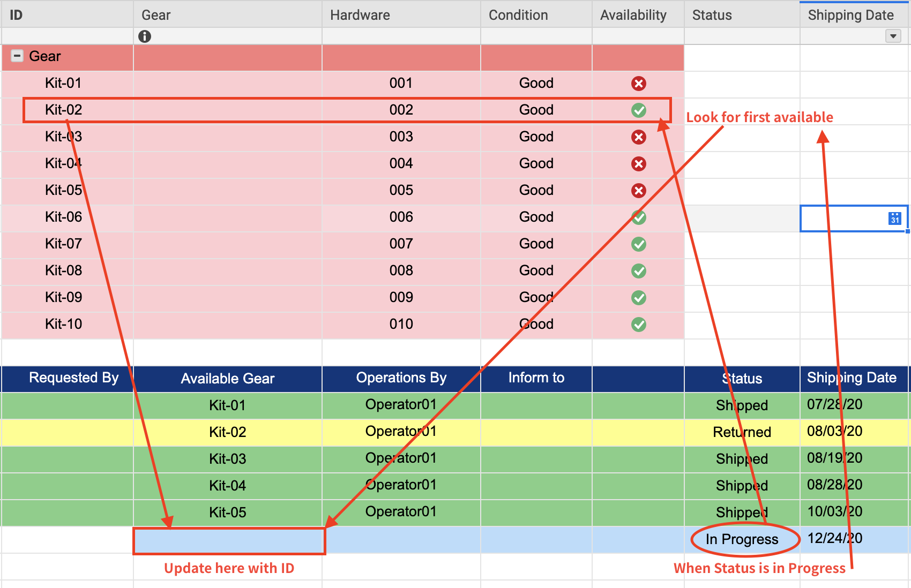911x588 pixels.
Task: Select the Availability column header
Action: (x=633, y=14)
